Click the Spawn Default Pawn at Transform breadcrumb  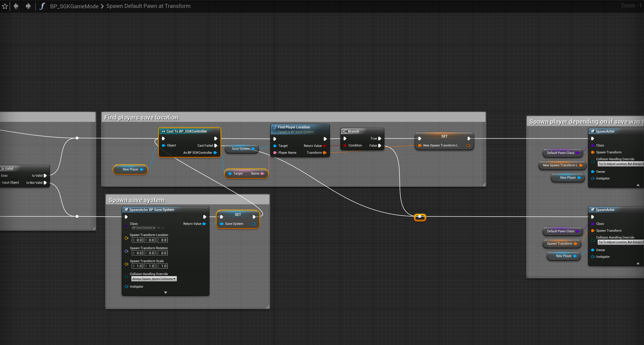click(148, 6)
